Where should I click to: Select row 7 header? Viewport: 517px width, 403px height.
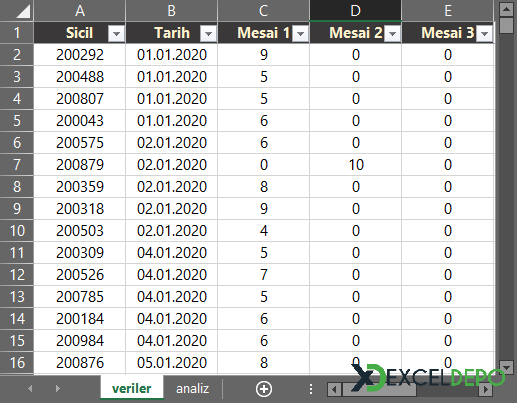(17, 165)
